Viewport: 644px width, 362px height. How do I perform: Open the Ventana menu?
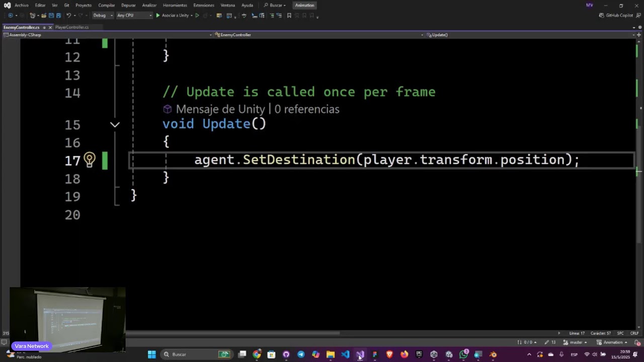(x=228, y=5)
